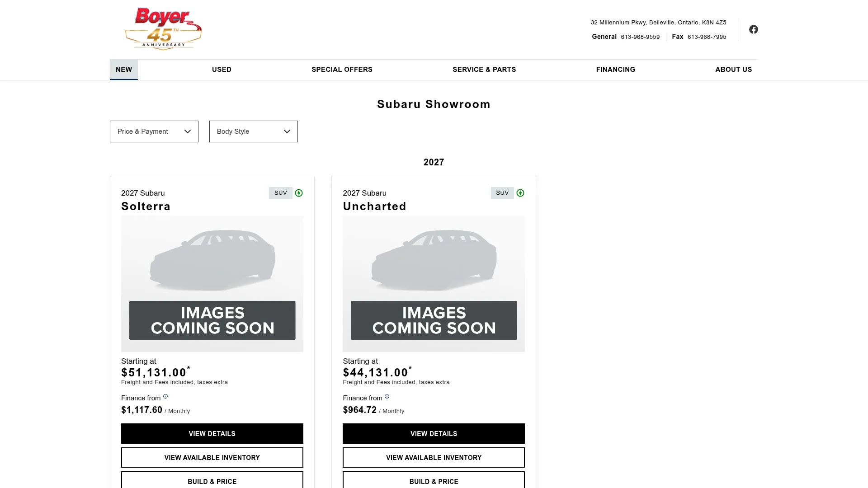Open the SPECIAL OFFERS menu item
The height and width of the screenshot is (488, 868).
pos(342,70)
